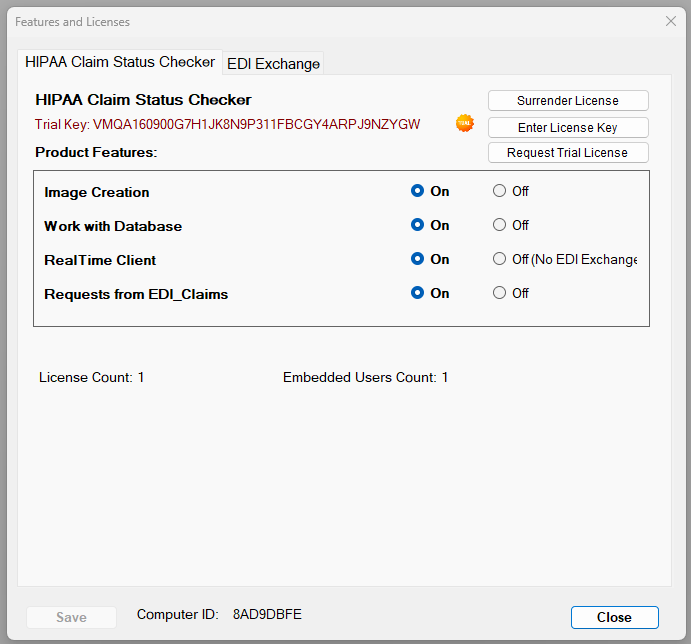
Task: Close the Features and Licenses window
Action: click(671, 21)
